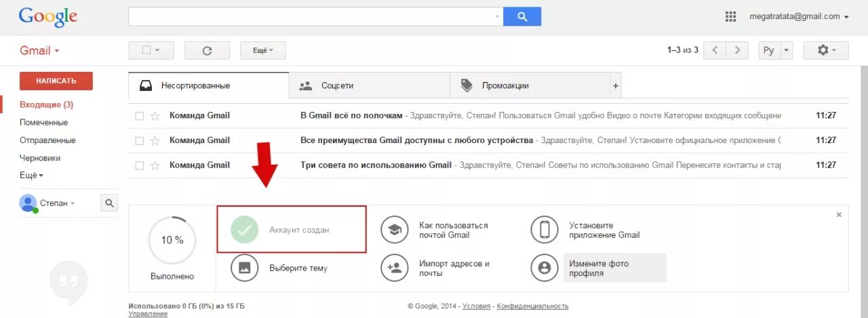Open the megatratata@gmail.com account menu
Viewport: 868px width, 318px height.
click(799, 16)
